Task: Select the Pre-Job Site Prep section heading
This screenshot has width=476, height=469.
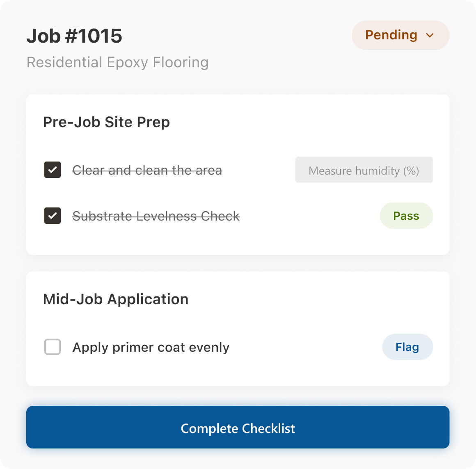Action: (x=106, y=122)
